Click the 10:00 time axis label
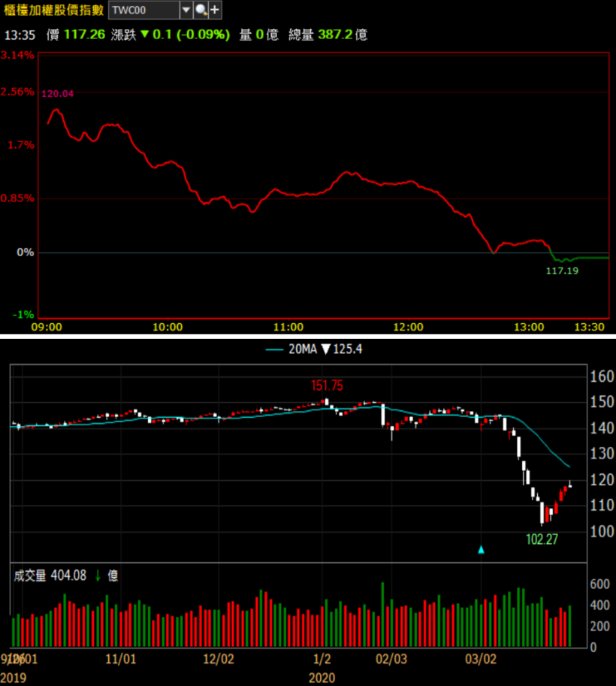 click(x=168, y=327)
